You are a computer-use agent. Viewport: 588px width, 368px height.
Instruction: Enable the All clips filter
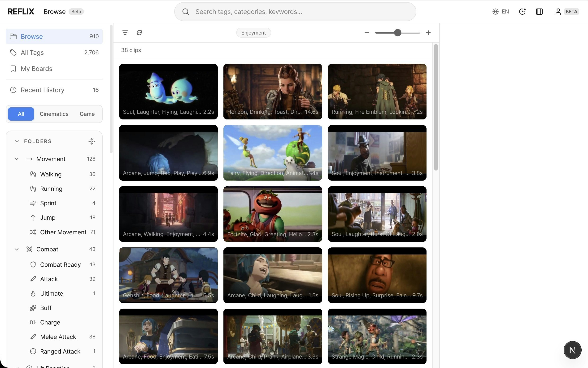point(21,114)
